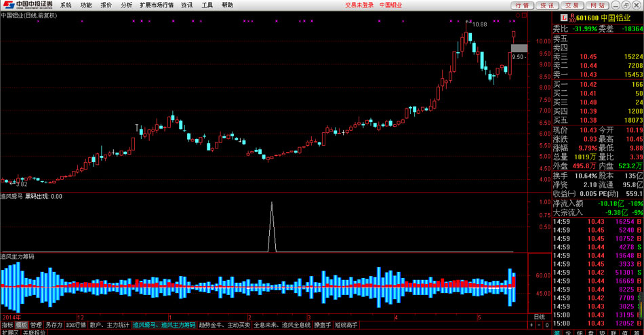The height and width of the screenshot is (335, 644).
Task: Click the 网站 button in title bar
Action: click(x=597, y=5)
